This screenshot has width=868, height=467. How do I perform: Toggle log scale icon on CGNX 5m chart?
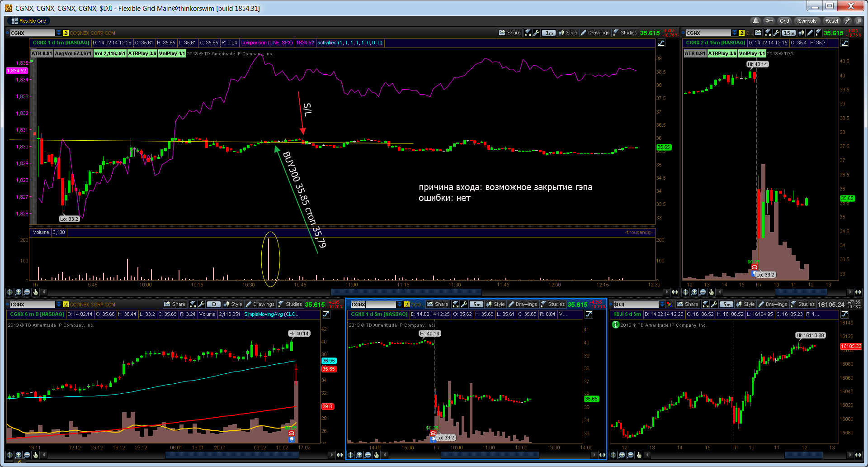click(589, 315)
